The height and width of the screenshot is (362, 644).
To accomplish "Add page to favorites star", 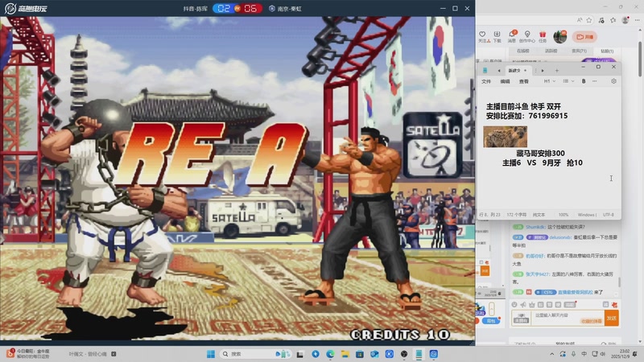I will tap(589, 19).
